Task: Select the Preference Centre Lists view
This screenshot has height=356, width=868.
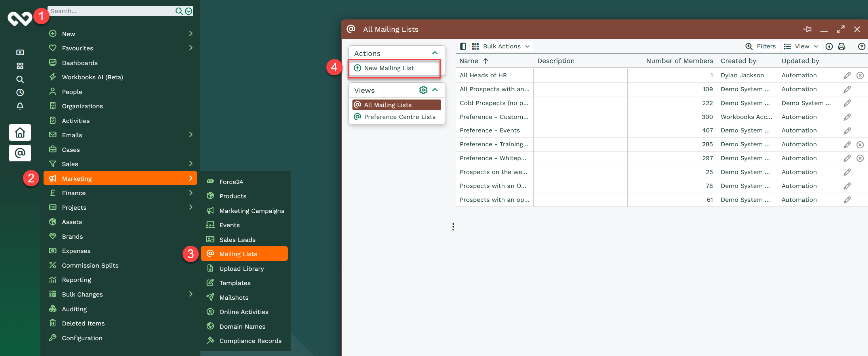Action: point(400,117)
